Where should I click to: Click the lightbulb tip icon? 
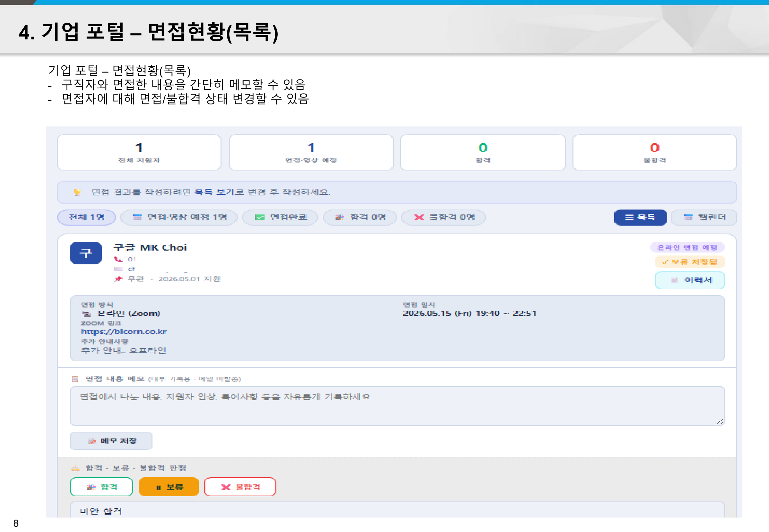pos(77,192)
